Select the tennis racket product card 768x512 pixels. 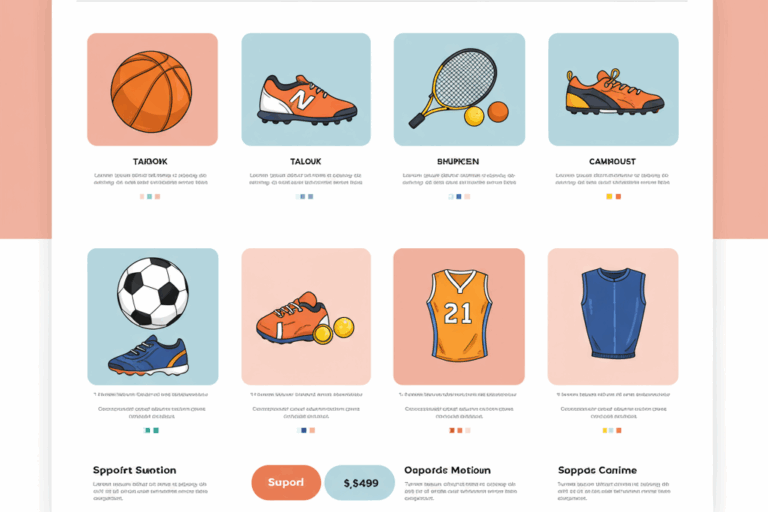click(x=459, y=90)
